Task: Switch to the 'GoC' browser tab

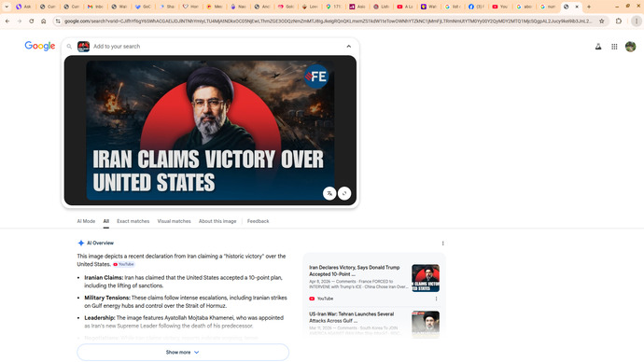Action: pos(143,7)
